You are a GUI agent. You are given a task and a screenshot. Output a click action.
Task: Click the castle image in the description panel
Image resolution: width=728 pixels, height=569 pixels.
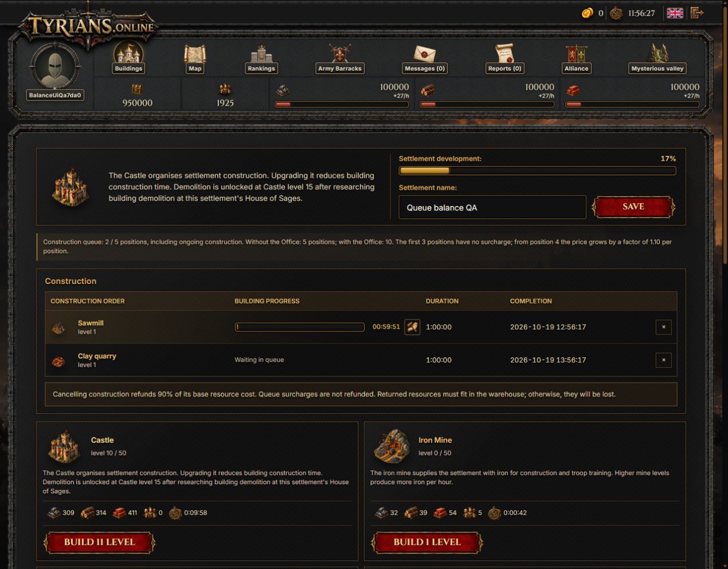click(71, 186)
